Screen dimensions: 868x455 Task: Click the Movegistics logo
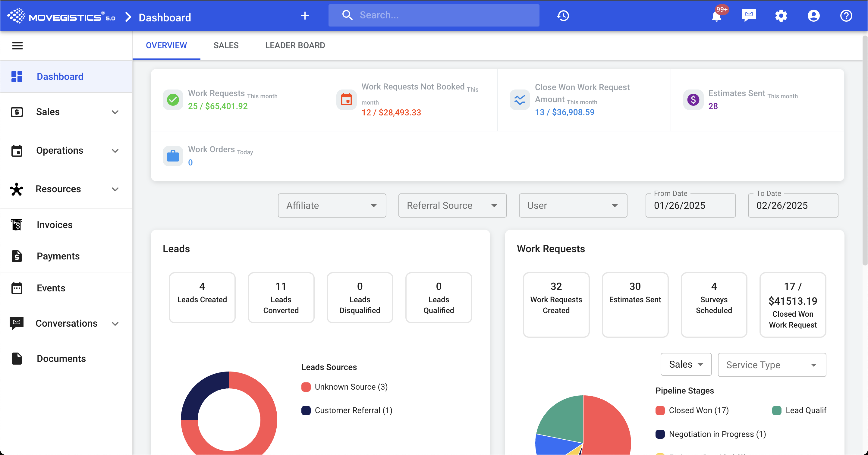coord(61,16)
